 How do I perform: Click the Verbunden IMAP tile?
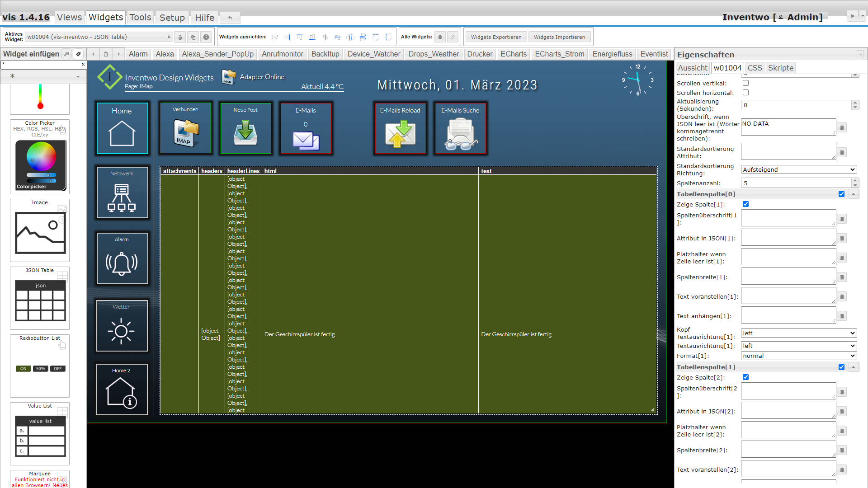tap(185, 128)
